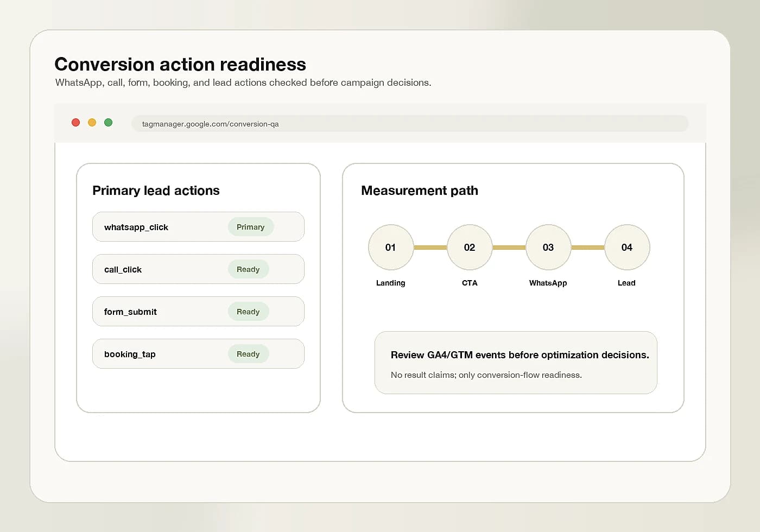Click the Ready badge for call_click
This screenshot has height=532, width=760.
coord(249,269)
